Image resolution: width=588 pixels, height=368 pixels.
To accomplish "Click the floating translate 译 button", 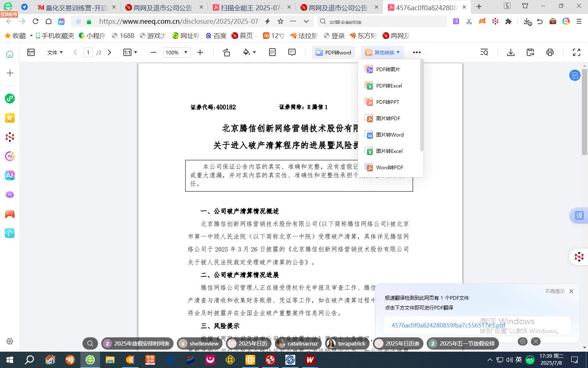I will click(x=579, y=215).
